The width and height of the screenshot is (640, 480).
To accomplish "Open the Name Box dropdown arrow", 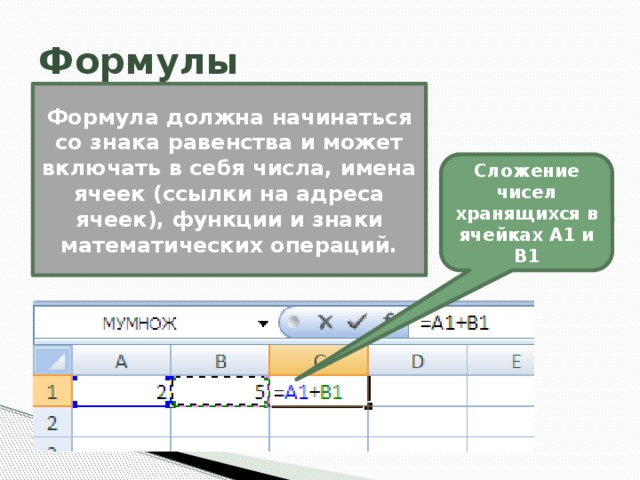I will (263, 324).
